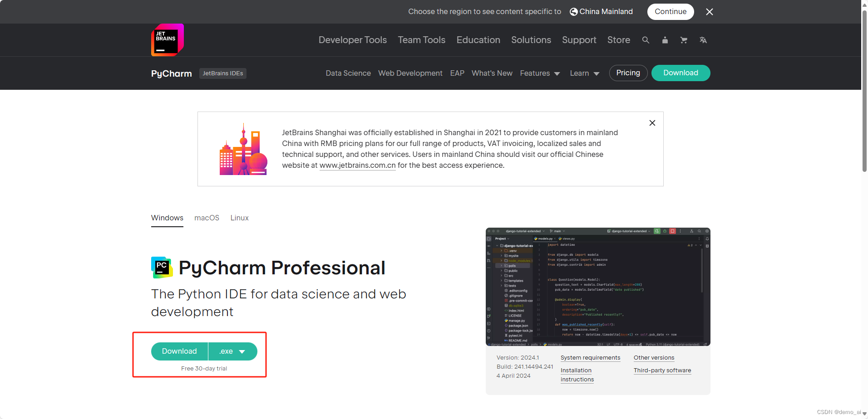Open Third-party software link
Viewport: 868px width, 419px height.
click(x=662, y=370)
